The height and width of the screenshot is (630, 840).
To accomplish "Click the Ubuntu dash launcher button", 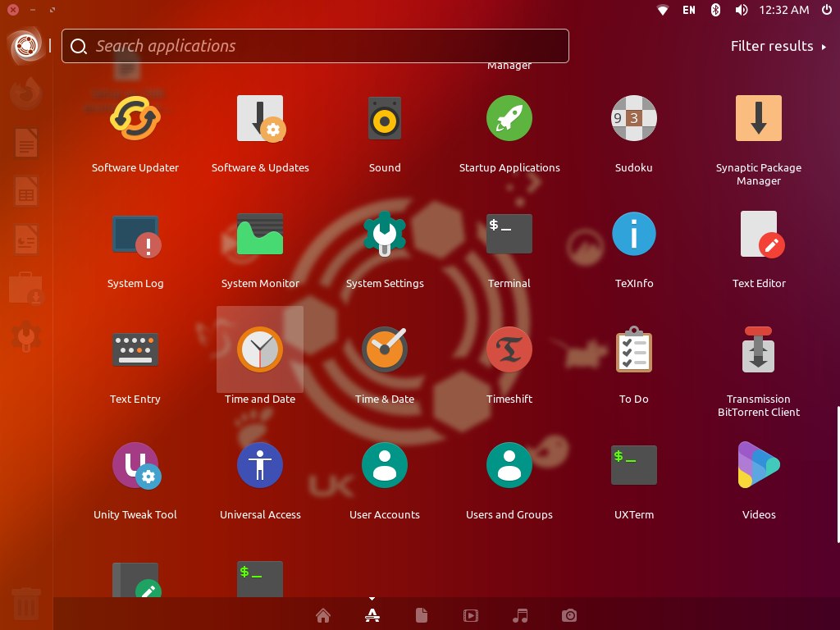I will pos(26,46).
